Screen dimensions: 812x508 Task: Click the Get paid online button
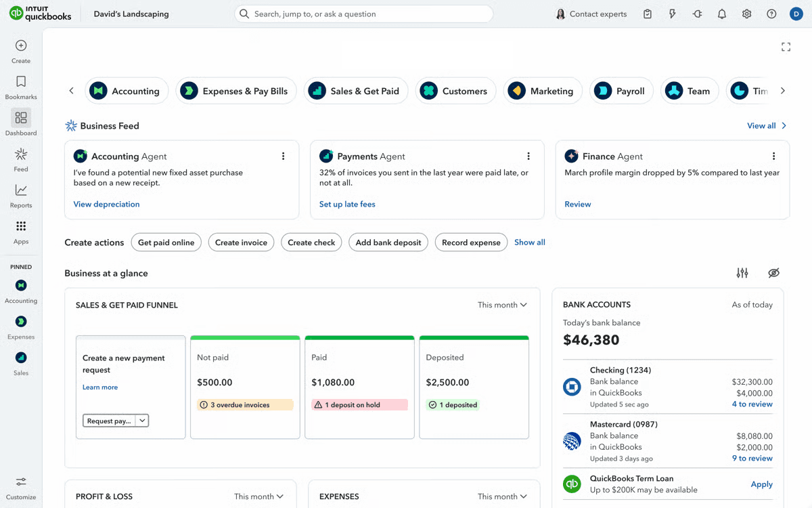(166, 242)
